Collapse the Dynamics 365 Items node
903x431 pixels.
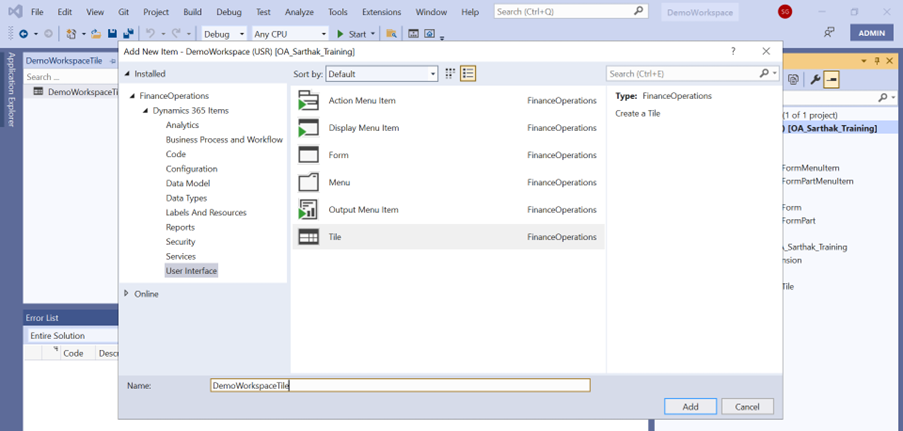pyautogui.click(x=146, y=111)
